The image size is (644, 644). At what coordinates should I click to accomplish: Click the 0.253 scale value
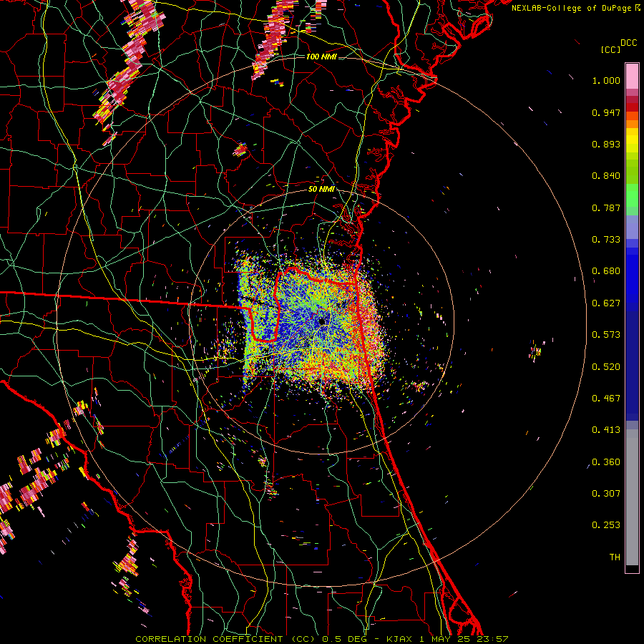pos(606,525)
